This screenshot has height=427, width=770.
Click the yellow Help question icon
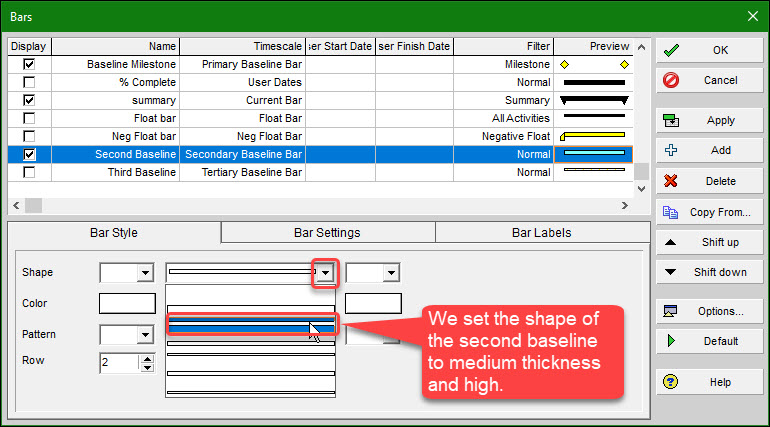coord(671,382)
